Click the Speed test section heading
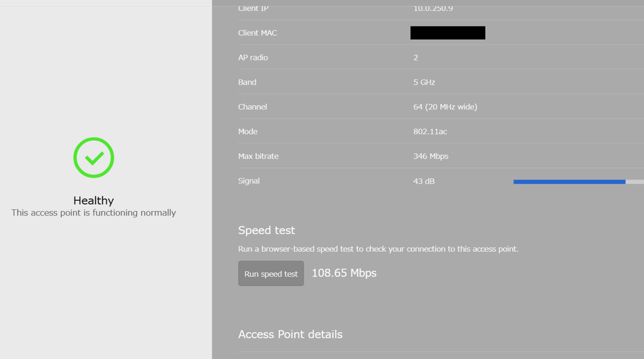644x359 pixels. pyautogui.click(x=267, y=231)
